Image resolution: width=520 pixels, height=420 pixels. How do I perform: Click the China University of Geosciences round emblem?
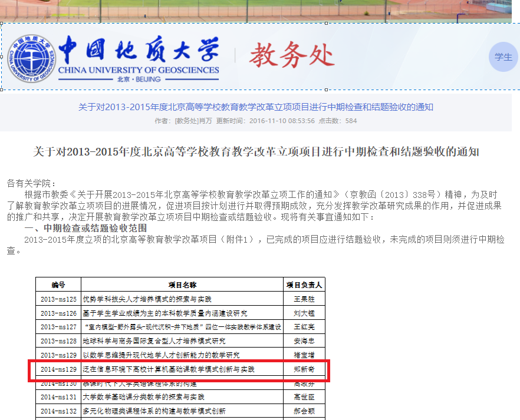(33, 58)
